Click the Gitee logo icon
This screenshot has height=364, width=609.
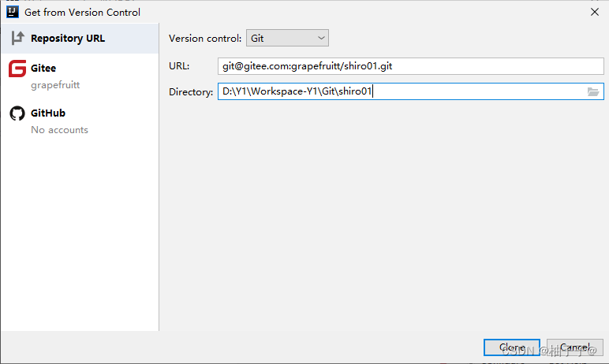click(17, 69)
